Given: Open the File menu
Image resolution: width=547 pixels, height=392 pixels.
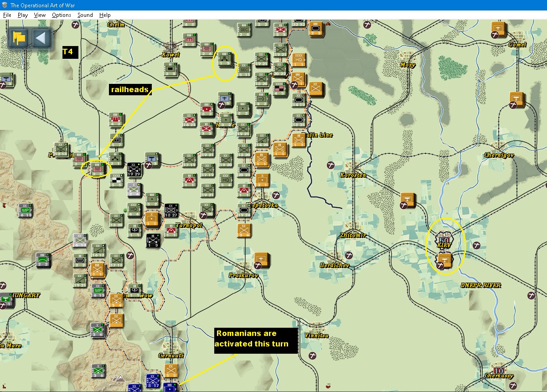Looking at the screenshot, I should (x=7, y=15).
